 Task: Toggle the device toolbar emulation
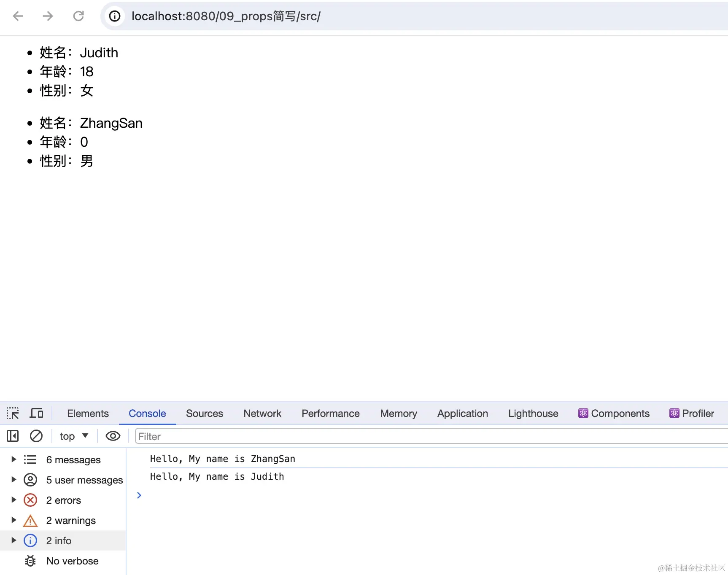click(36, 413)
